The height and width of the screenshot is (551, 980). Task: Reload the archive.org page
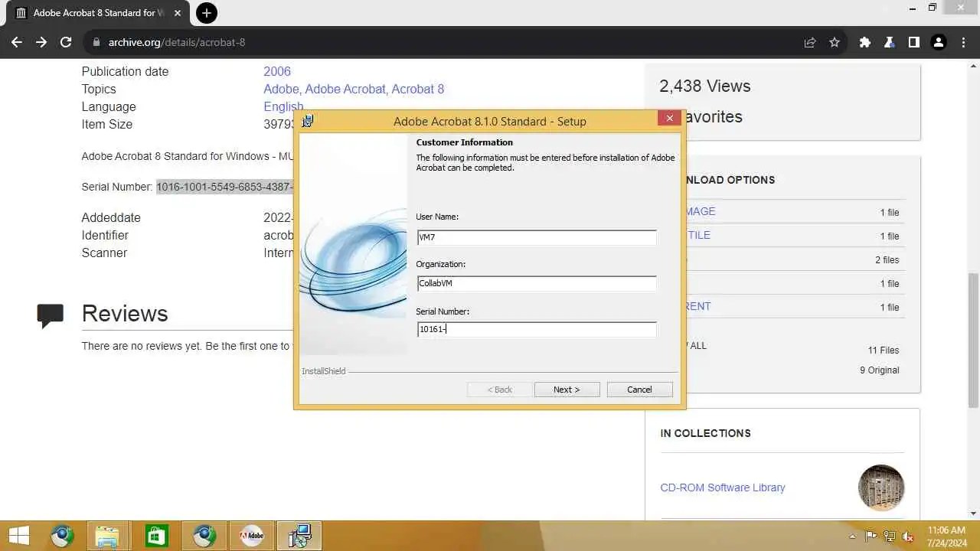tap(66, 42)
